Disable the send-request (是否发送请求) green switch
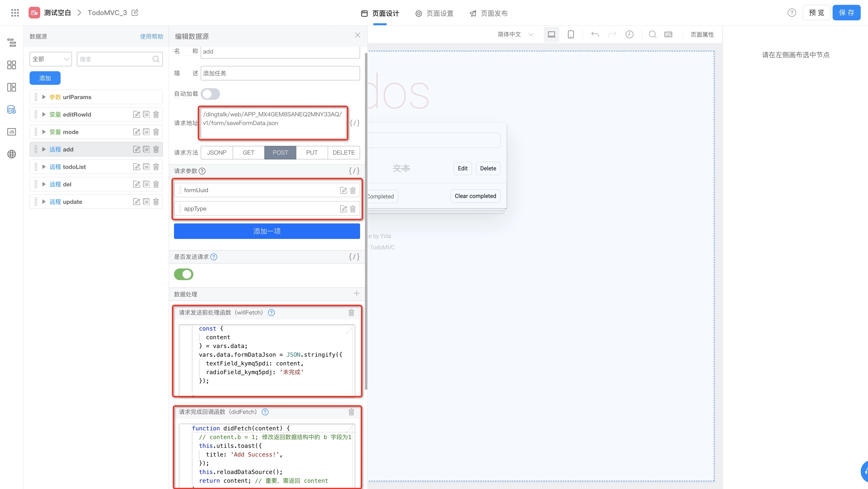Image resolution: width=868 pixels, height=489 pixels. tap(184, 274)
